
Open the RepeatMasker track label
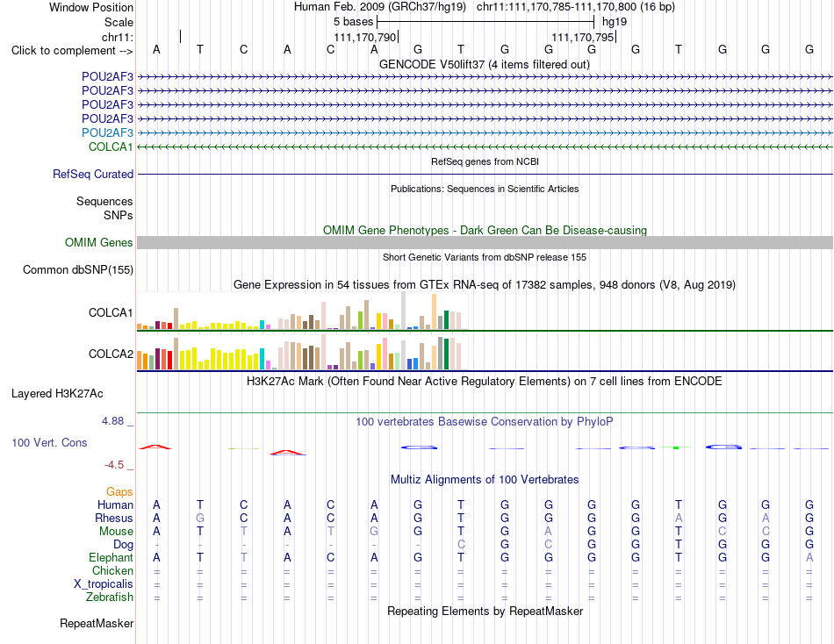[x=97, y=623]
